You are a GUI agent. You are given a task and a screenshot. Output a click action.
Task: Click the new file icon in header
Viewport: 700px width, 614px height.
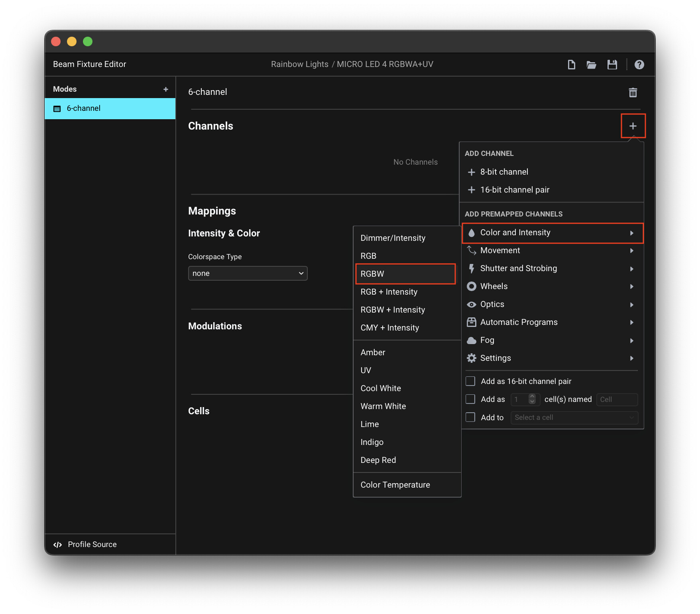coord(571,65)
